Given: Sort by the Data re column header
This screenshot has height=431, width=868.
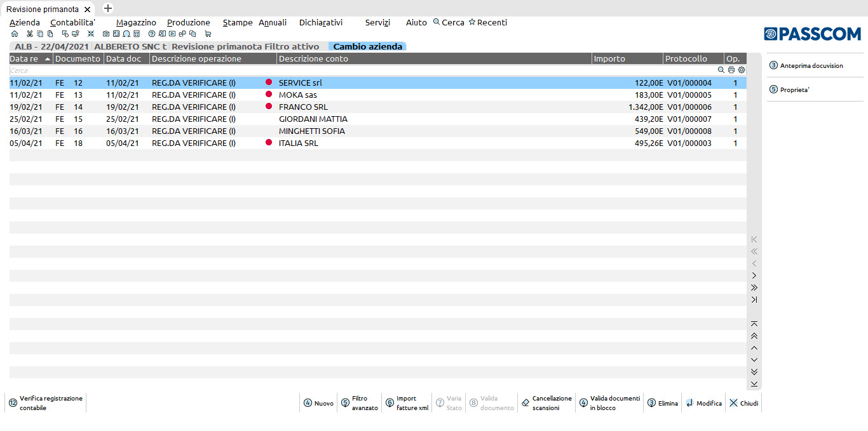Looking at the screenshot, I should pyautogui.click(x=30, y=59).
